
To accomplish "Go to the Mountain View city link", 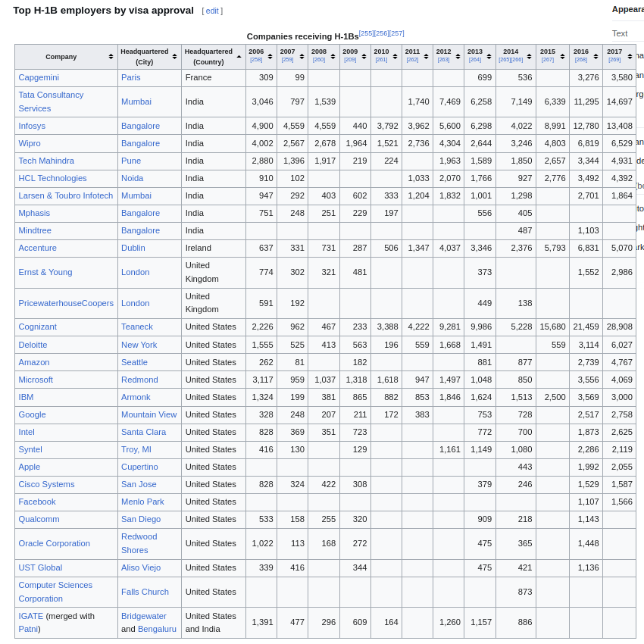I will (x=148, y=414).
